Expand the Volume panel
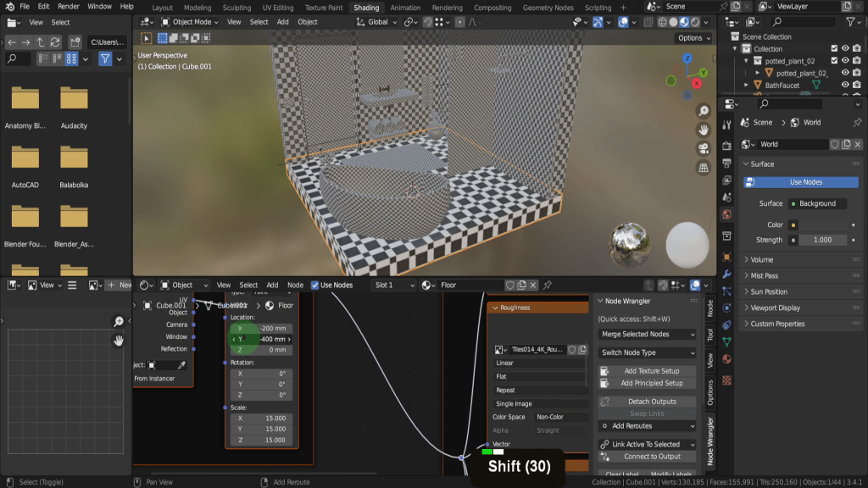868x488 pixels. click(761, 259)
